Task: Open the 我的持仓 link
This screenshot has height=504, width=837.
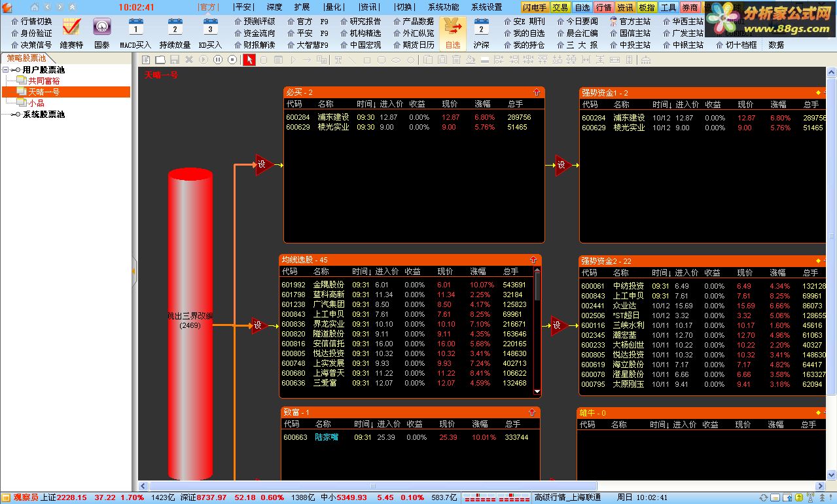Action: [524, 45]
